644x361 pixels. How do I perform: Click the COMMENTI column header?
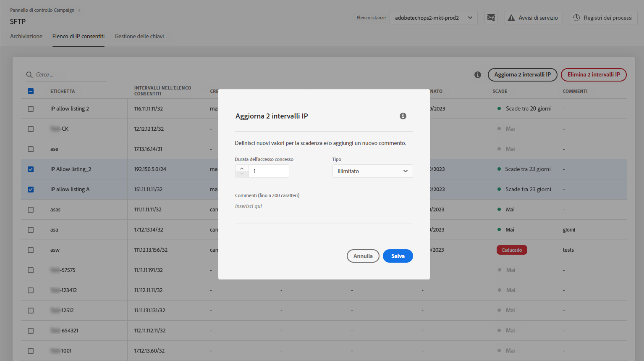[575, 91]
